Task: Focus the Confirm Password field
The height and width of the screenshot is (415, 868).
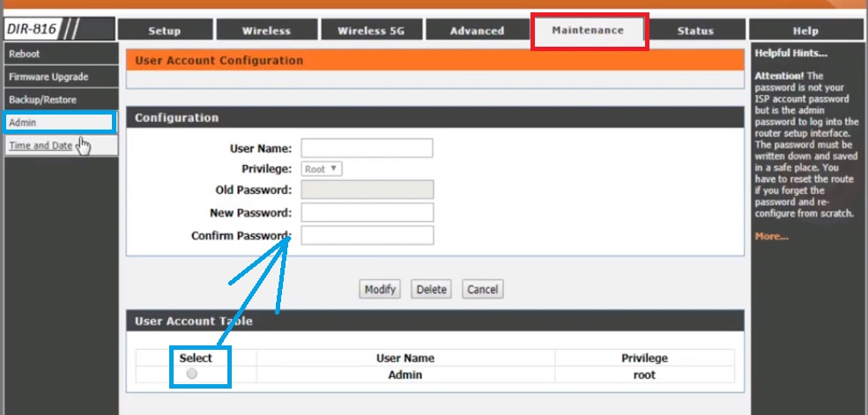Action: 367,235
